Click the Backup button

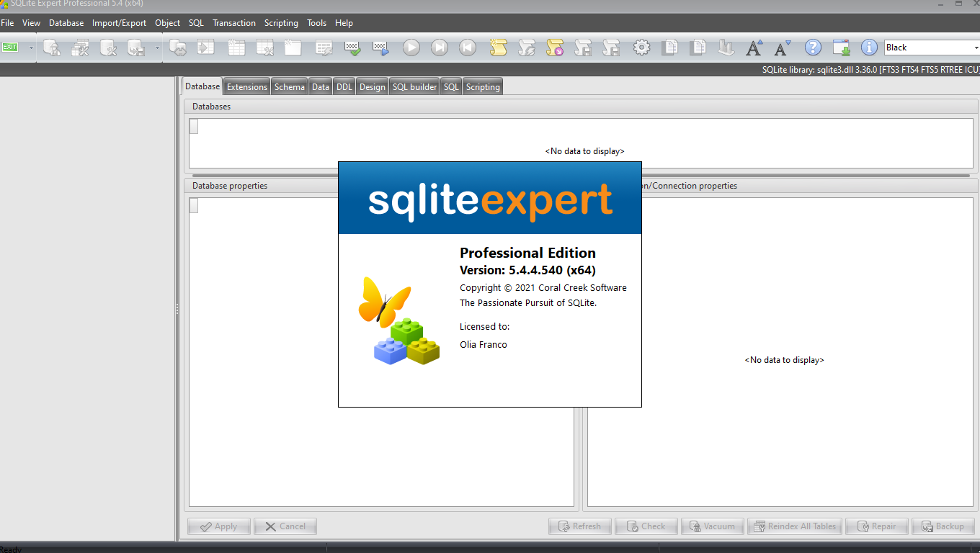(943, 526)
